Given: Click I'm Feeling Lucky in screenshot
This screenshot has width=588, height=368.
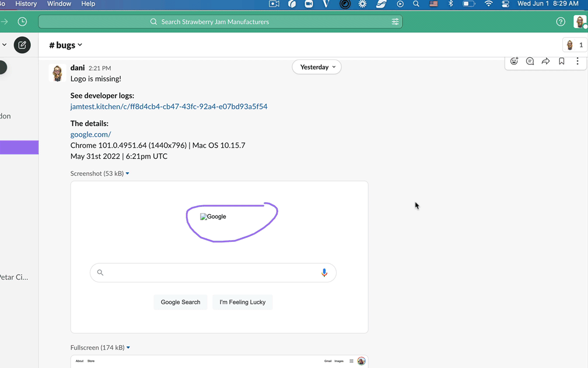Looking at the screenshot, I should pos(243,302).
